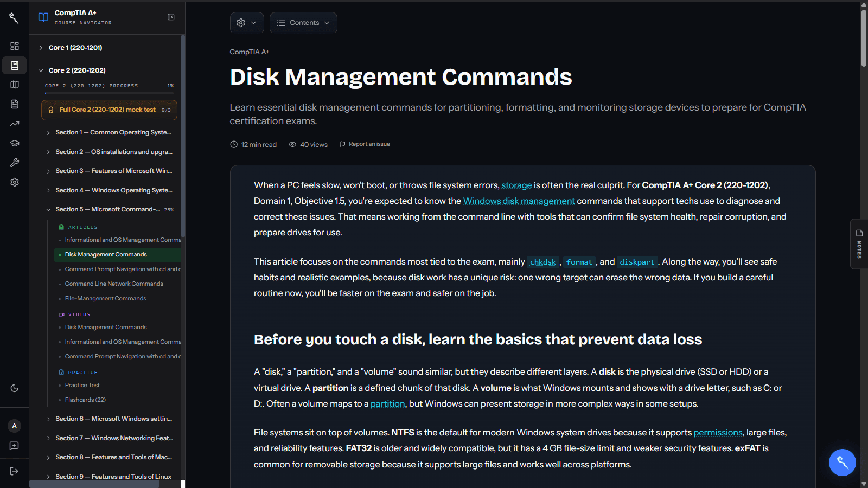This screenshot has width=868, height=488.
Task: Open the Disk Management Commands video
Action: click(106, 327)
